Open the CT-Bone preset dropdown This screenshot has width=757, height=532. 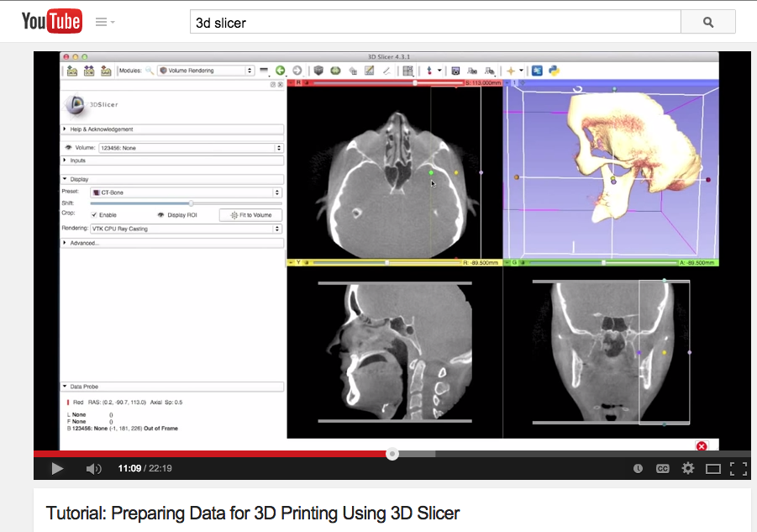(x=186, y=192)
